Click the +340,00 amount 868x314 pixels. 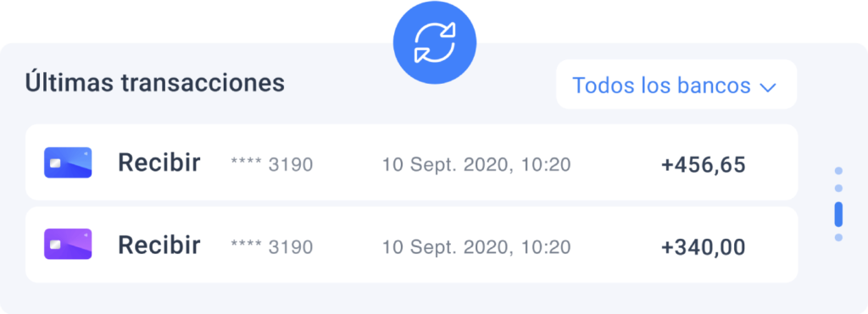pos(703,246)
